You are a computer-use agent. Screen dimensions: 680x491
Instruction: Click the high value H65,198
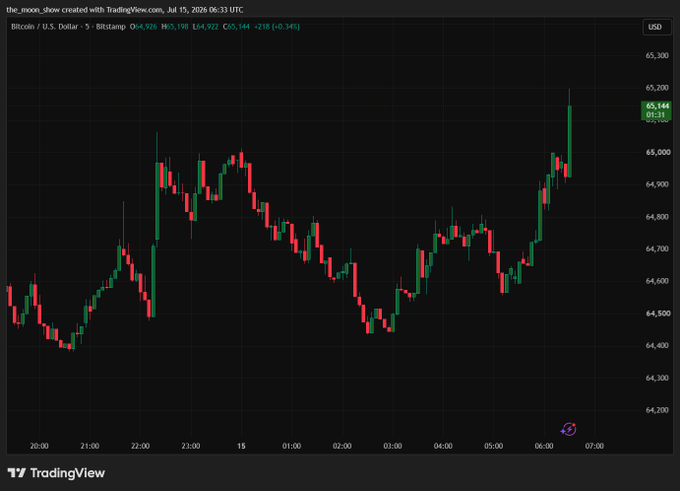[x=175, y=27]
